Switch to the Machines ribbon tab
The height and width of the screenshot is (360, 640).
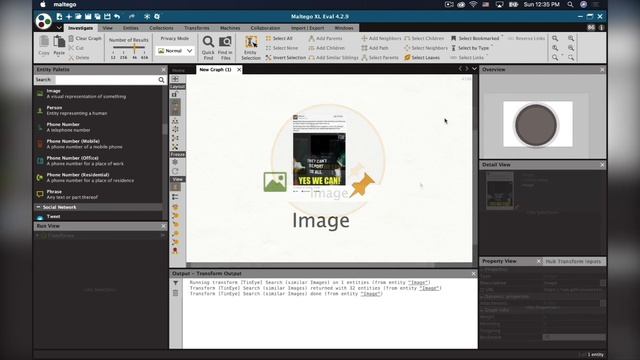230,28
